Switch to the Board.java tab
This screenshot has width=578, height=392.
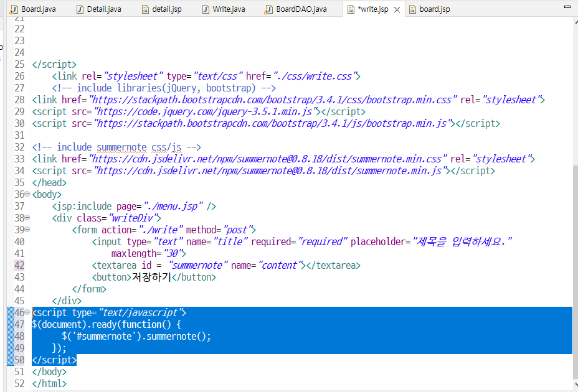coord(33,9)
